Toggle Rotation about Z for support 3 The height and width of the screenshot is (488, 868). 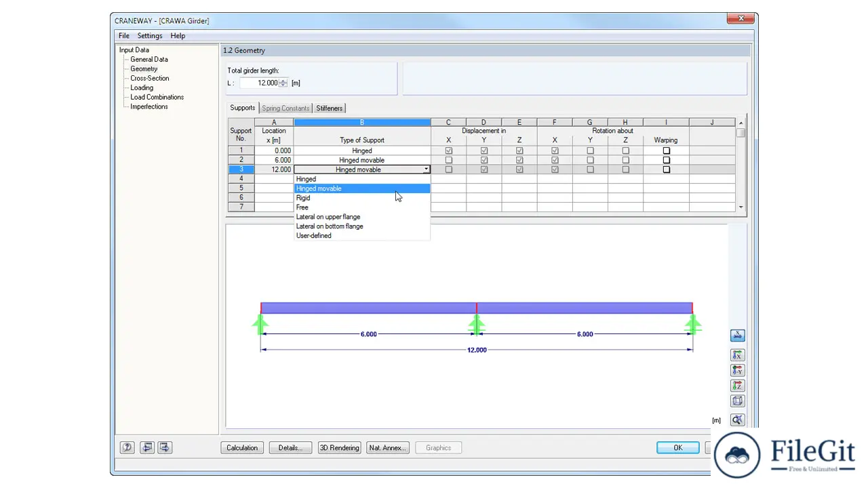point(625,169)
